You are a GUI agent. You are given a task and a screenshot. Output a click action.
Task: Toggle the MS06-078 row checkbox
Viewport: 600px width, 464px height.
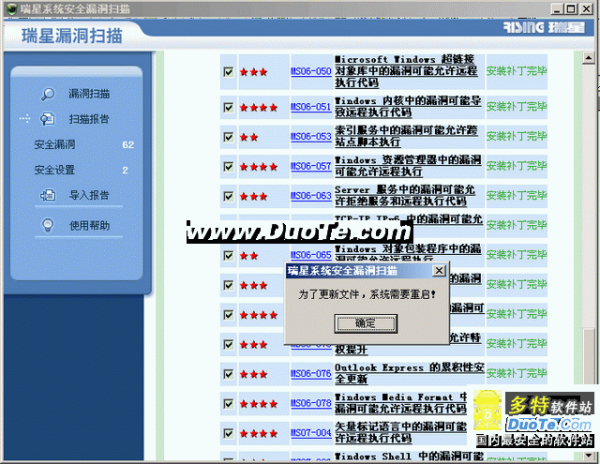(228, 404)
